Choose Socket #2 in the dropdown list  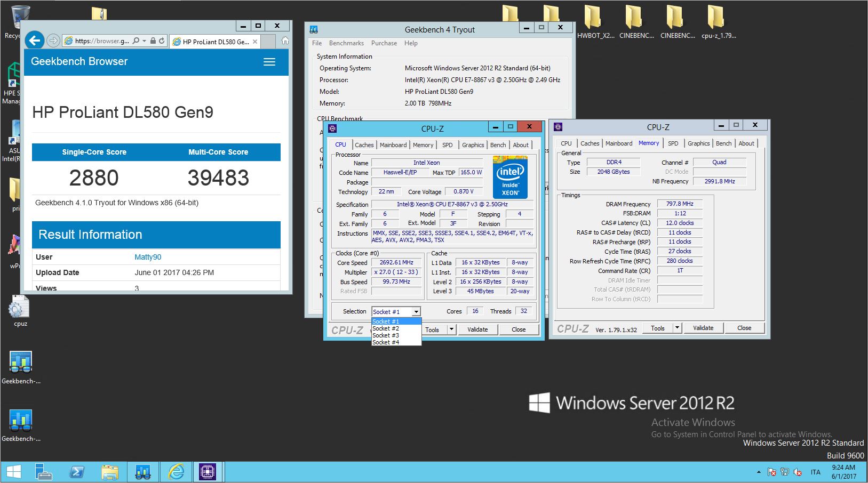click(x=396, y=328)
